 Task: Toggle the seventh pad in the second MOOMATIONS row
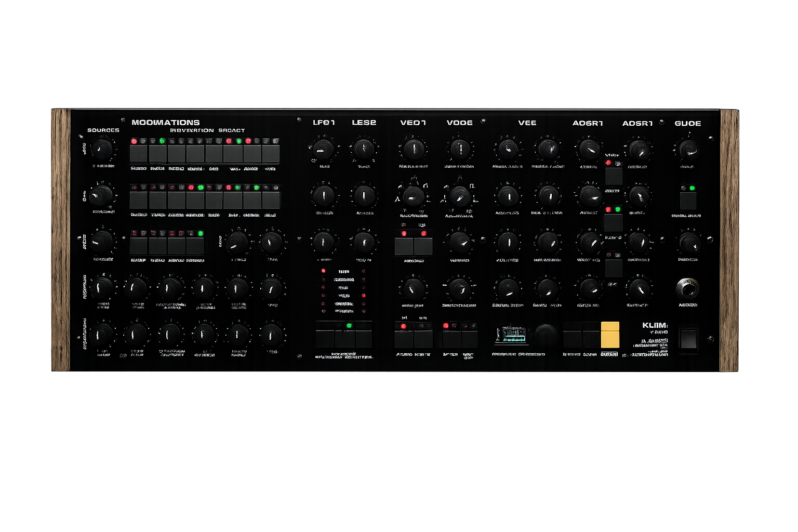[x=252, y=200]
